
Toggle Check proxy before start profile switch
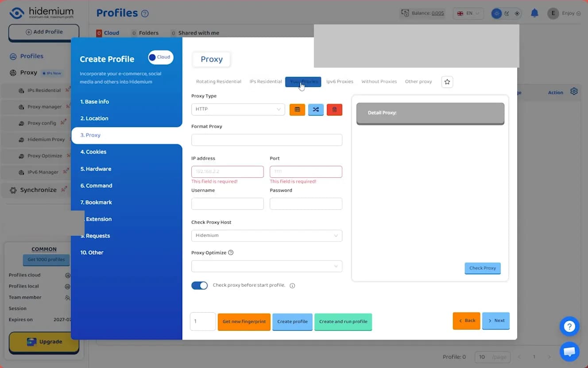click(200, 285)
